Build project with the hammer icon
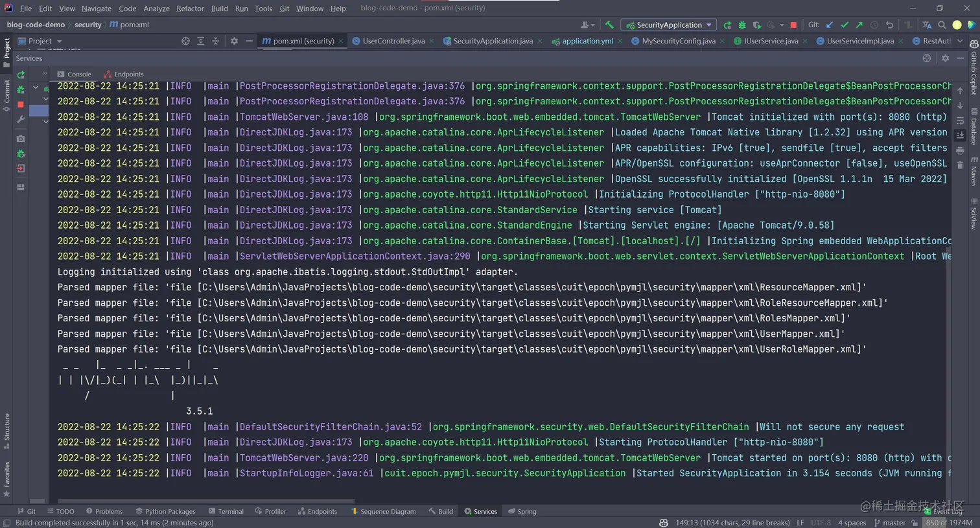Screen dimensions: 980x528 pos(609,25)
